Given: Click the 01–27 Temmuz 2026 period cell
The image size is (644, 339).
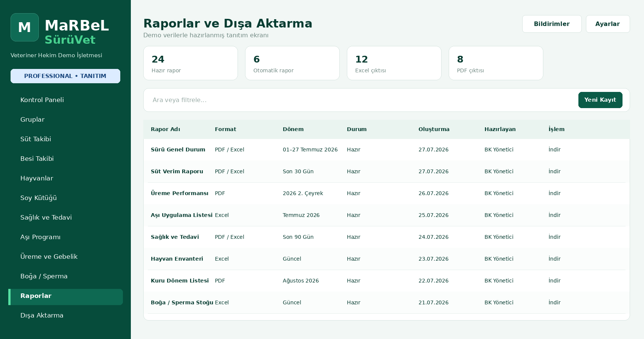Looking at the screenshot, I should [310, 150].
